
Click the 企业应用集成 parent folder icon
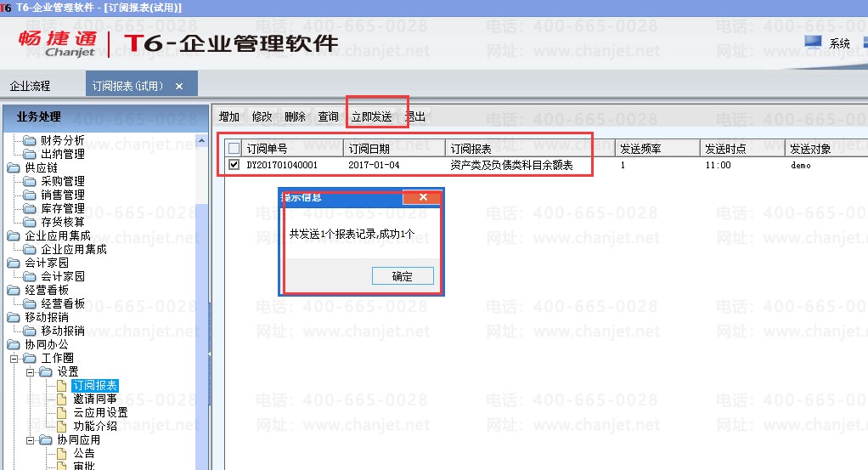tap(14, 235)
